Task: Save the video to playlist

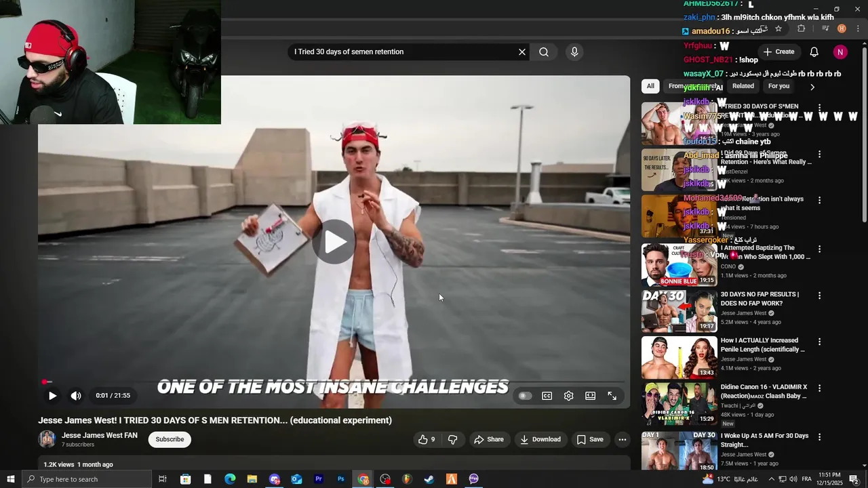Action: click(590, 440)
